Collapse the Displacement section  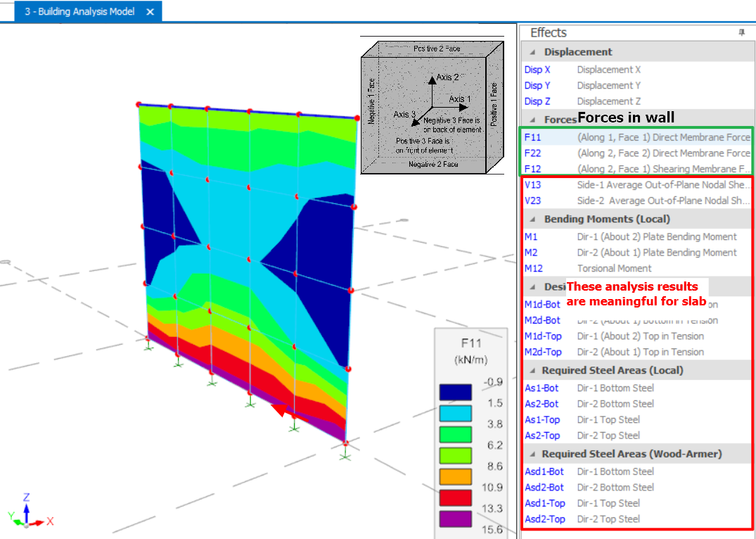point(532,52)
